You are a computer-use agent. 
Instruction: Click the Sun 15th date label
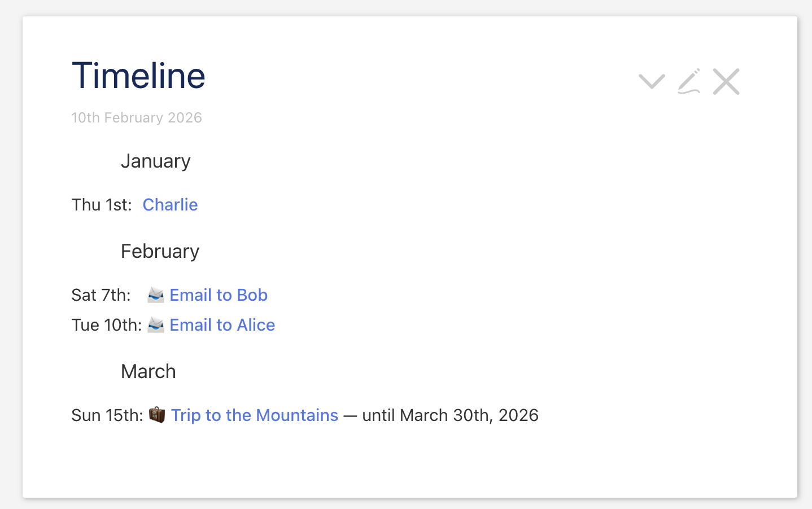[107, 415]
